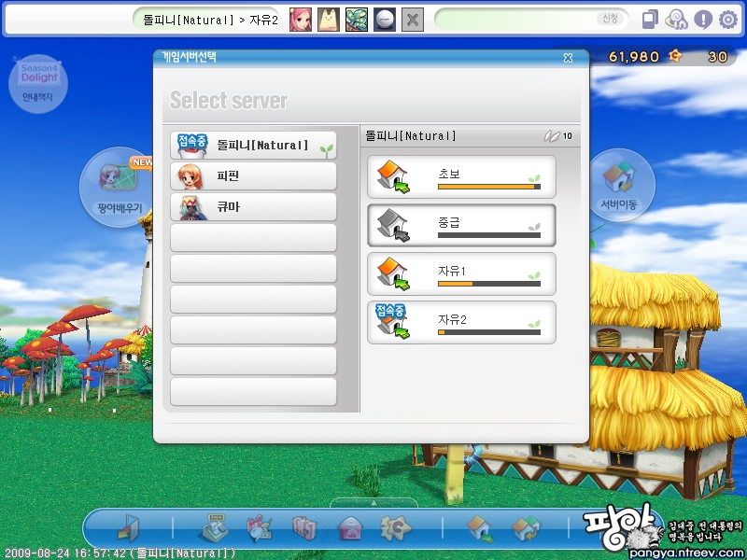This screenshot has height=560, width=747.
Task: Click the server switch houses icon in bottom bar
Action: pyautogui.click(x=526, y=528)
